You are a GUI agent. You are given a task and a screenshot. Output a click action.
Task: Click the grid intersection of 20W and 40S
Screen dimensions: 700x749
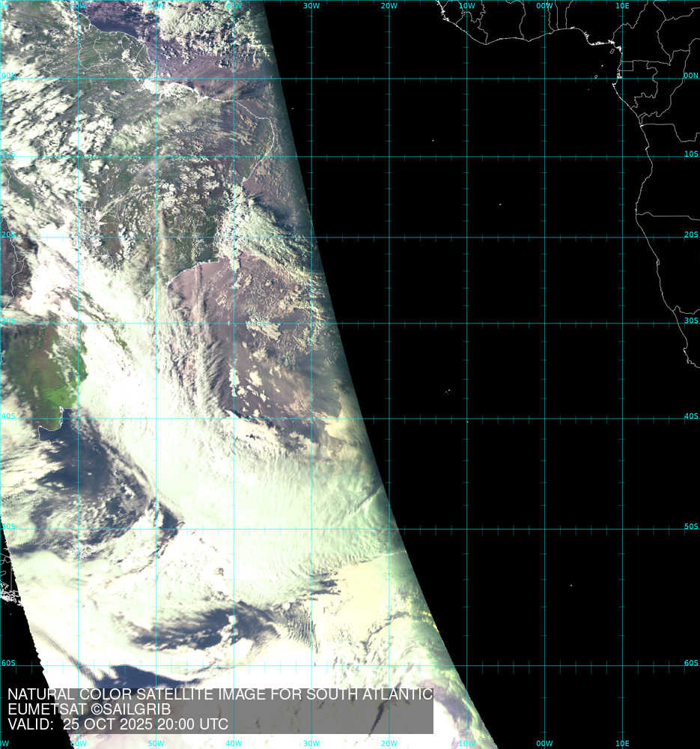(389, 419)
